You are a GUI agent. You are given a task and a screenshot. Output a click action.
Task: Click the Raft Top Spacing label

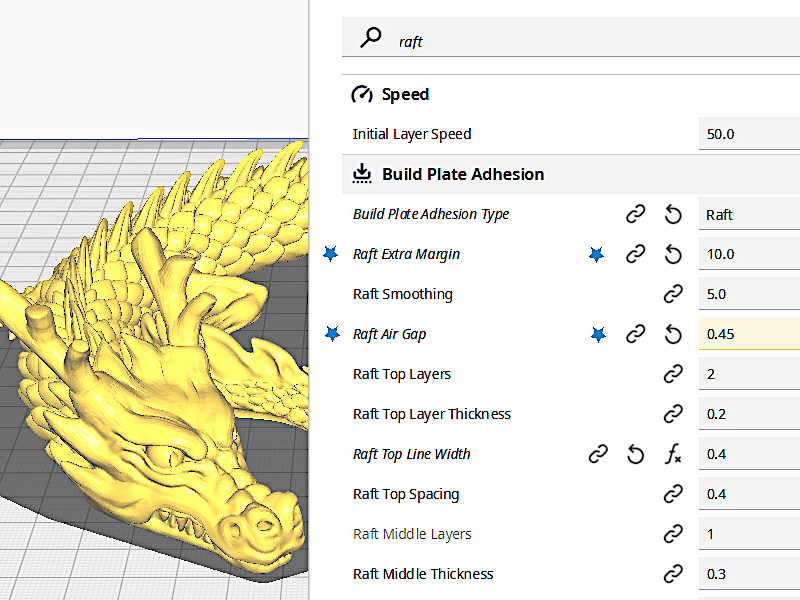click(x=406, y=494)
